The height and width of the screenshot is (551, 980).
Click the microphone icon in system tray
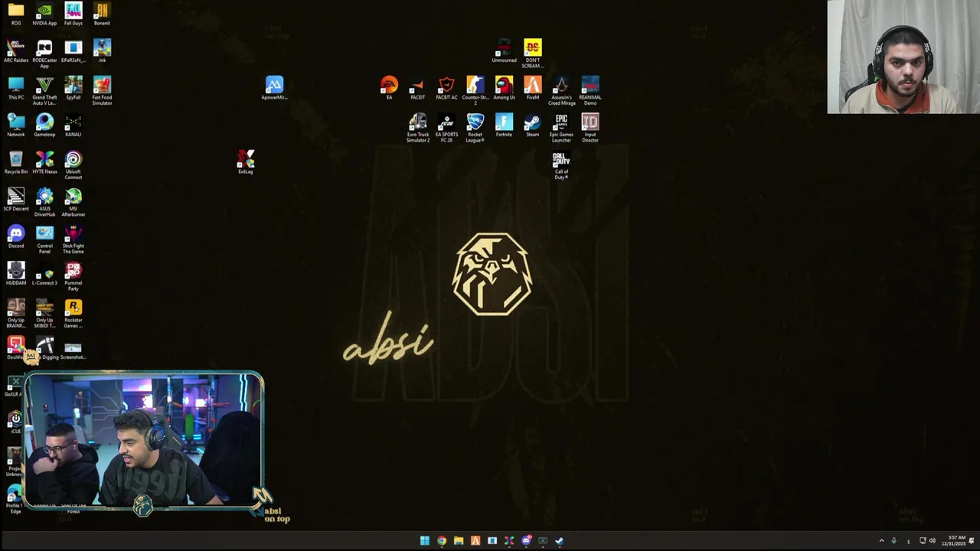pos(893,541)
